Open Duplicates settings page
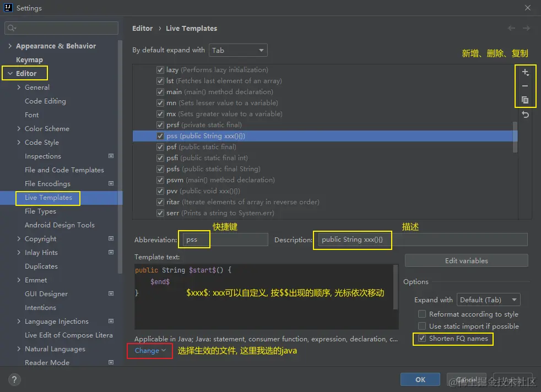 coord(41,266)
